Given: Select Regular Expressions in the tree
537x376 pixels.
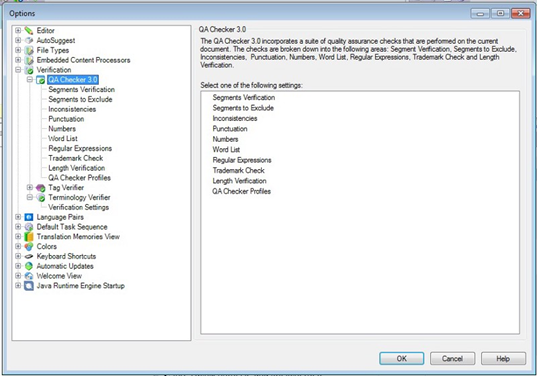Looking at the screenshot, I should pyautogui.click(x=80, y=149).
